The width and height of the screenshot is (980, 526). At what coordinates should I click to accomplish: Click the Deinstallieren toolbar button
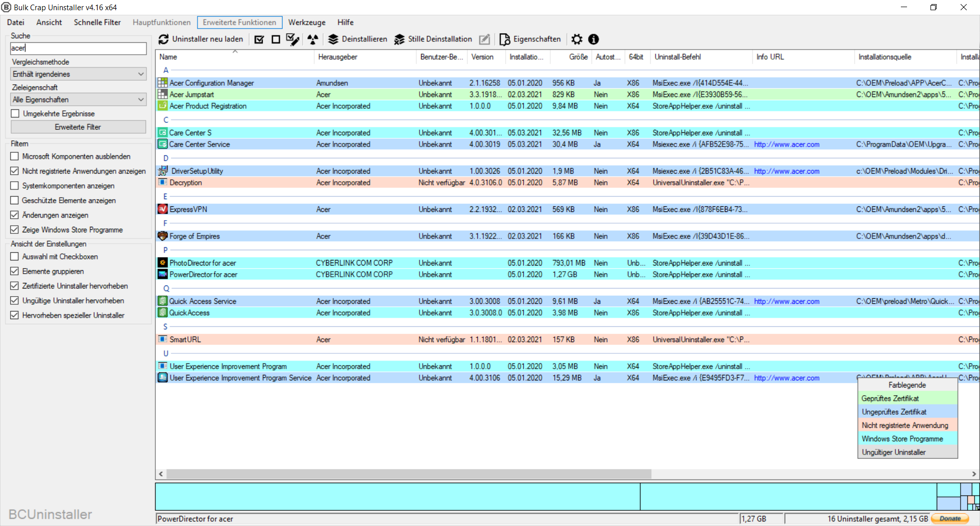357,39
